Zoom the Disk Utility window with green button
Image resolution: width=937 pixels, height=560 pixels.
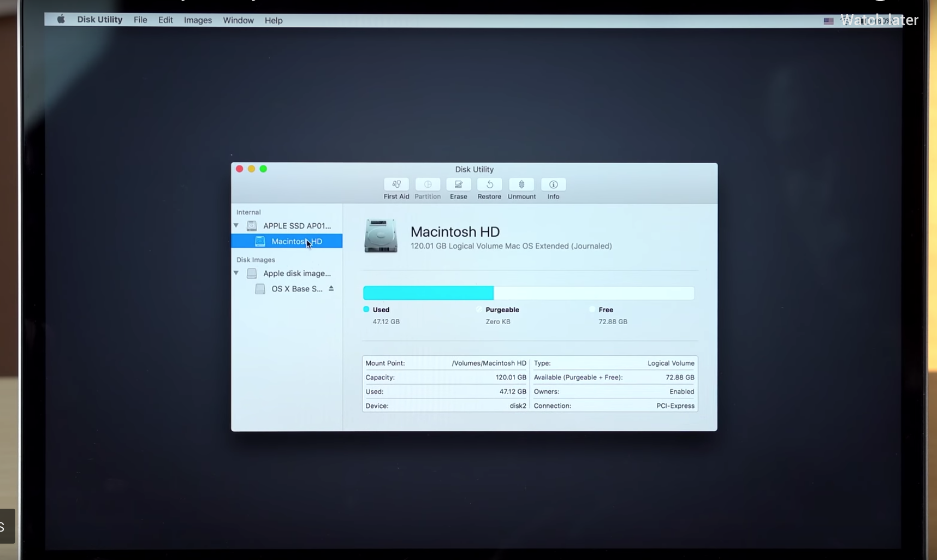point(263,169)
